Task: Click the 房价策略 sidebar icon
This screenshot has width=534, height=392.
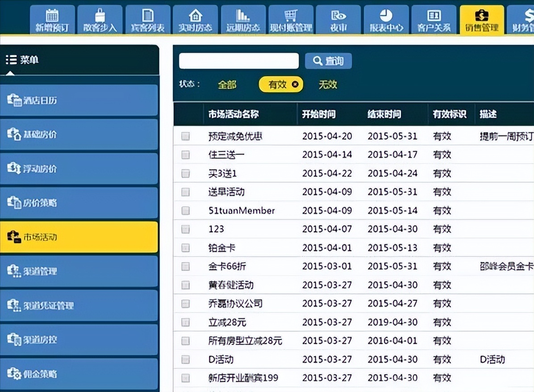Action: pyautogui.click(x=14, y=202)
